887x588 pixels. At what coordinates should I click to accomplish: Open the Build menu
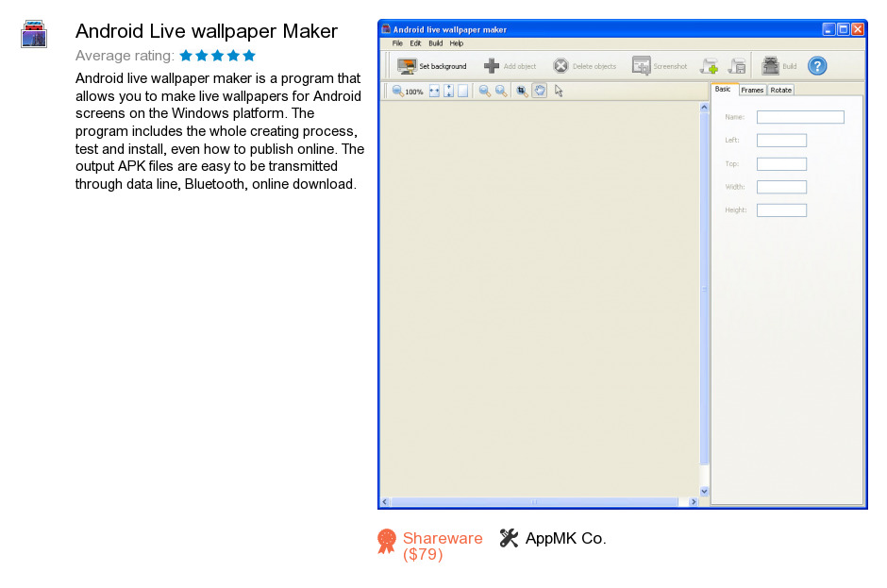435,43
